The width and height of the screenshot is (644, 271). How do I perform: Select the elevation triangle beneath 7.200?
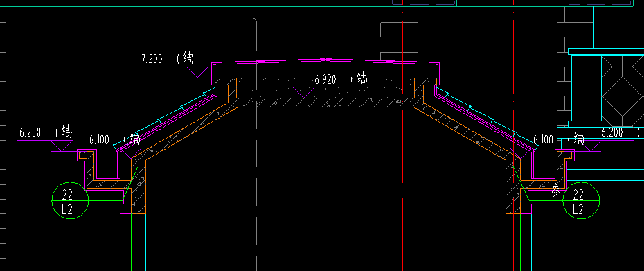(x=197, y=72)
